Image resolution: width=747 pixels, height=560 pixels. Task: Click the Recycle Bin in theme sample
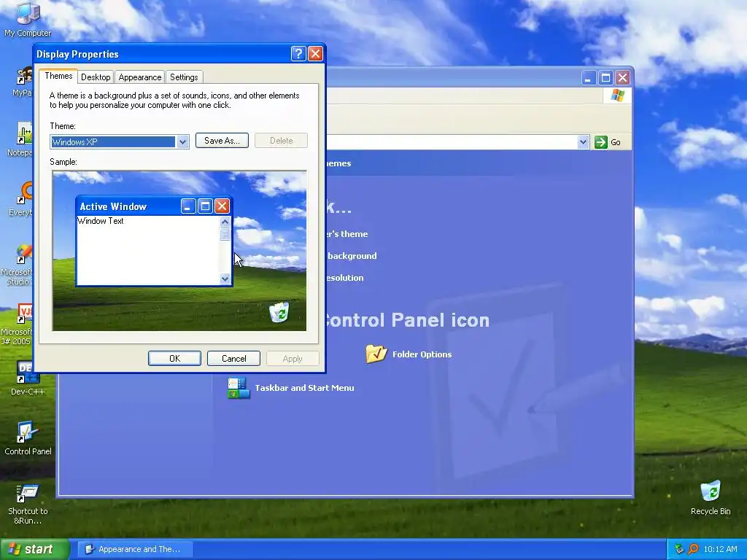click(279, 312)
